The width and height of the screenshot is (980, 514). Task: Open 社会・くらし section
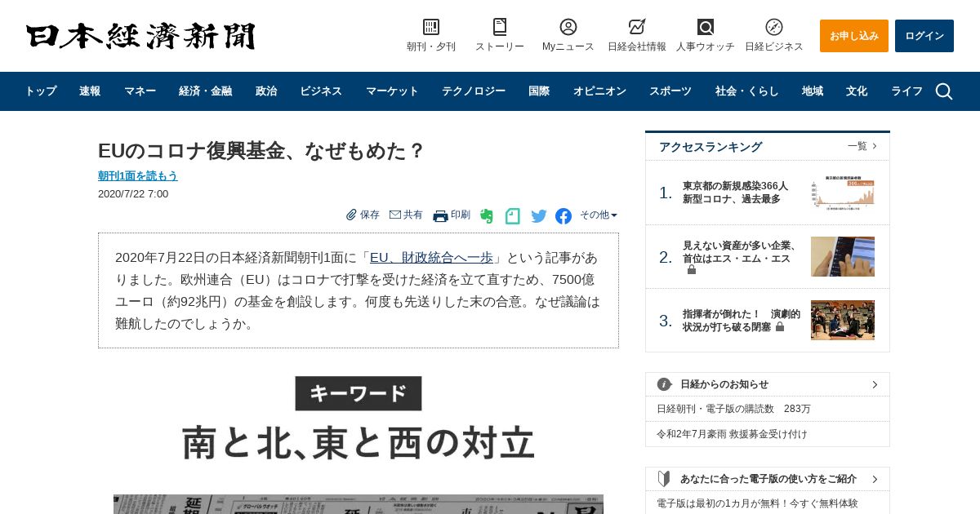(747, 91)
